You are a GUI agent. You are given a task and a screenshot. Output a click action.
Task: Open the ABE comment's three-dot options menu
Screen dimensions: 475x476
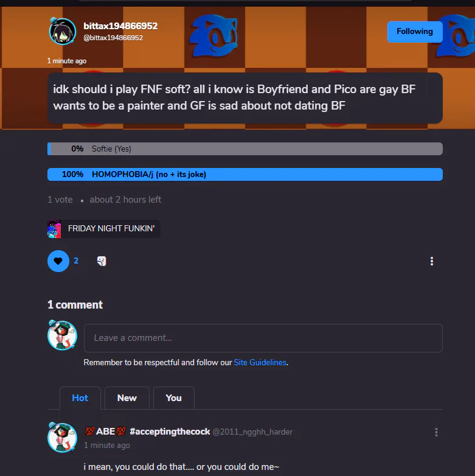click(436, 432)
